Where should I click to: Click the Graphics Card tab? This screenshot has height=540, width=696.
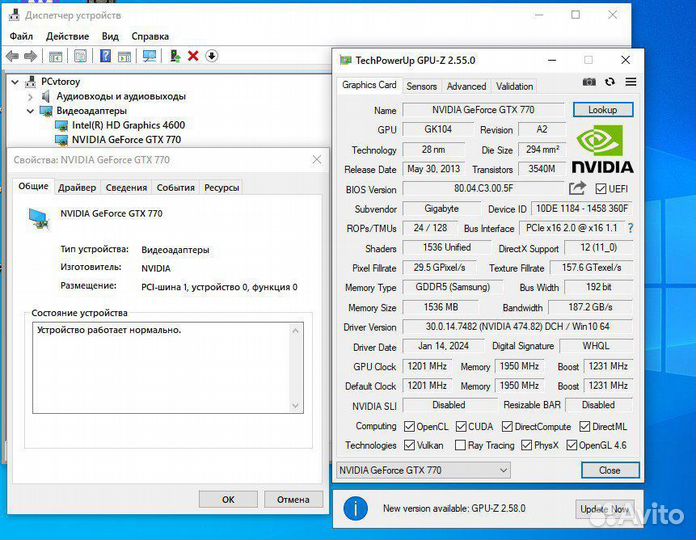369,85
